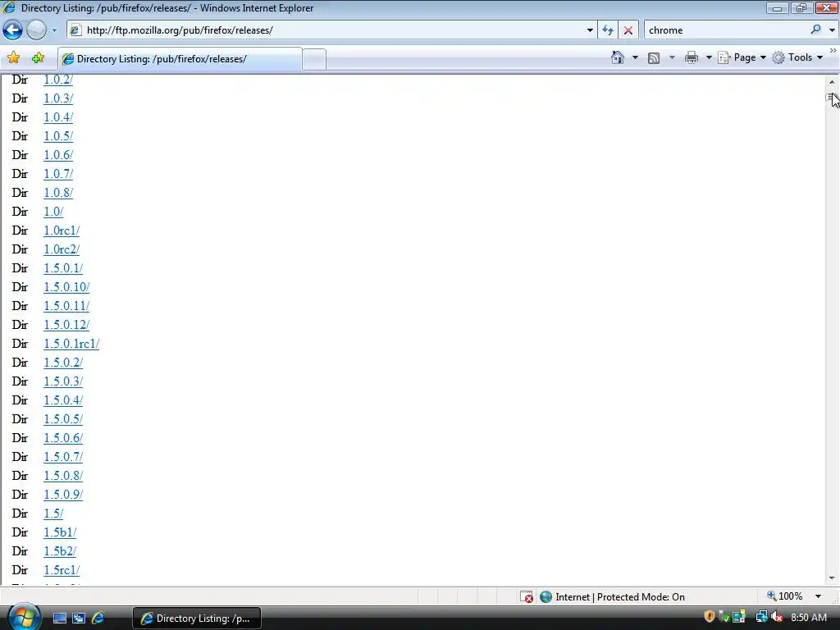Select the Directory Listing browser tab
Image resolution: width=840 pixels, height=630 pixels.
point(179,59)
